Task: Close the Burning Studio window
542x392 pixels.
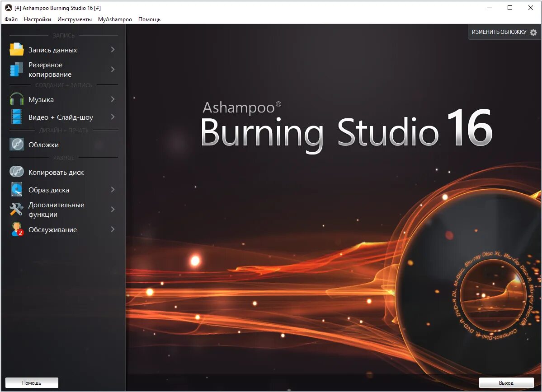Action: (x=531, y=8)
